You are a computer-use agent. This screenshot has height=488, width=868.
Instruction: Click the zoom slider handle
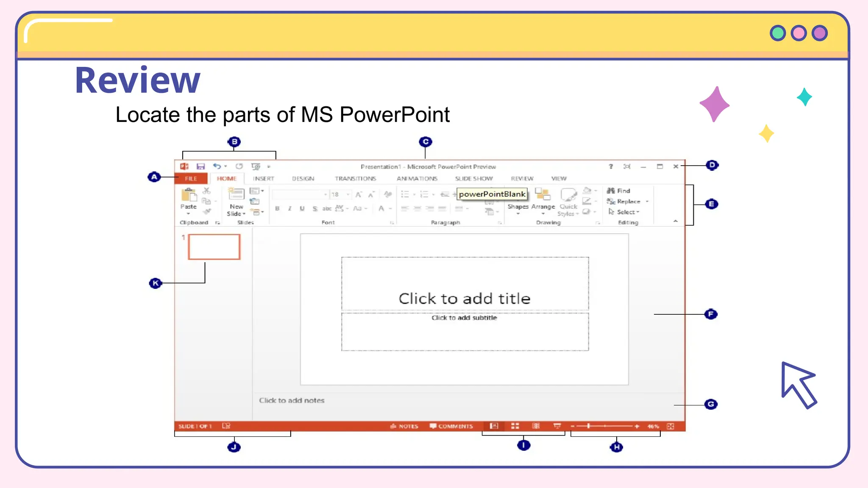pos(588,426)
